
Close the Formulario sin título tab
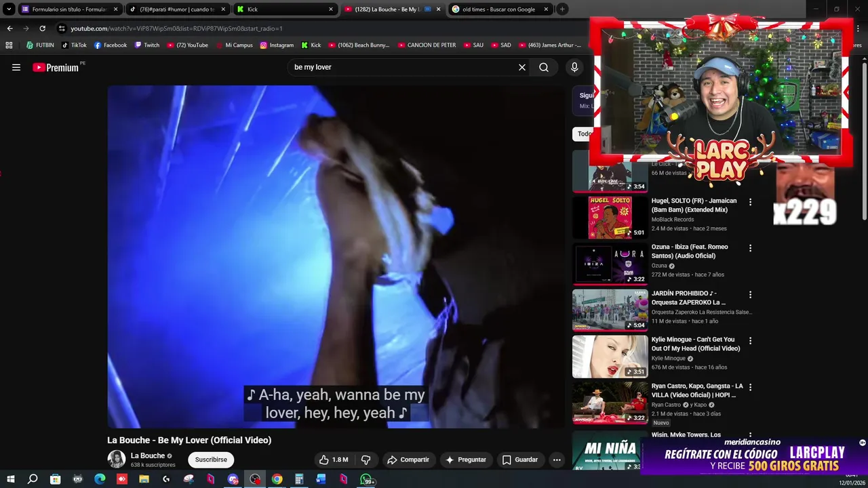(x=115, y=9)
